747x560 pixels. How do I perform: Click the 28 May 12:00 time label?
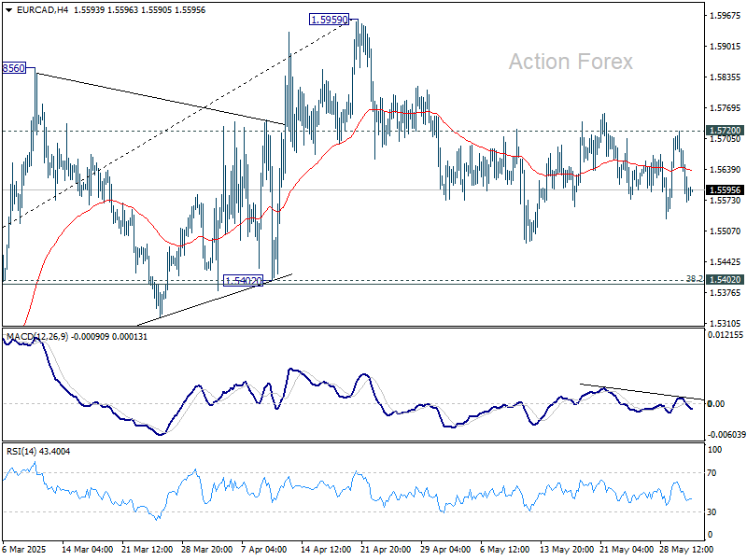pyautogui.click(x=686, y=550)
